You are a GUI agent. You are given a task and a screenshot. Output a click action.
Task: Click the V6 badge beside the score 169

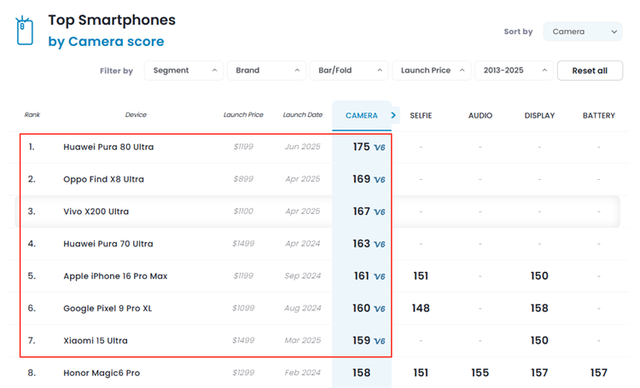[380, 180]
